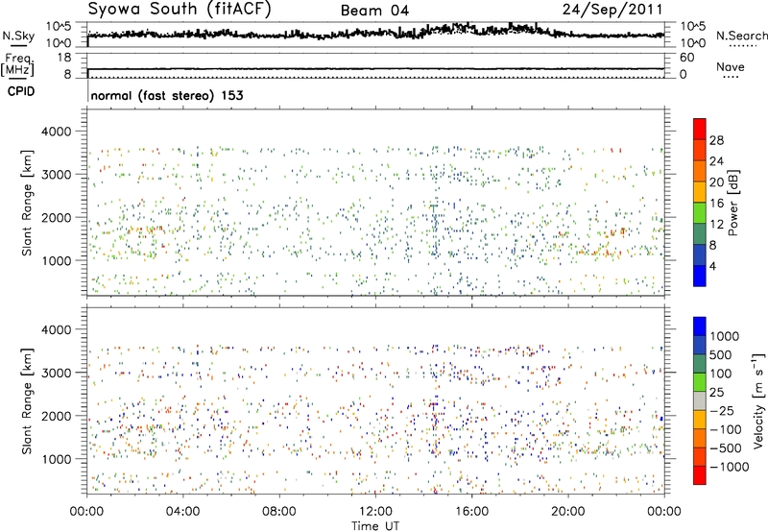Click the "Velocity [m s-1]" colorbar title

(758, 400)
